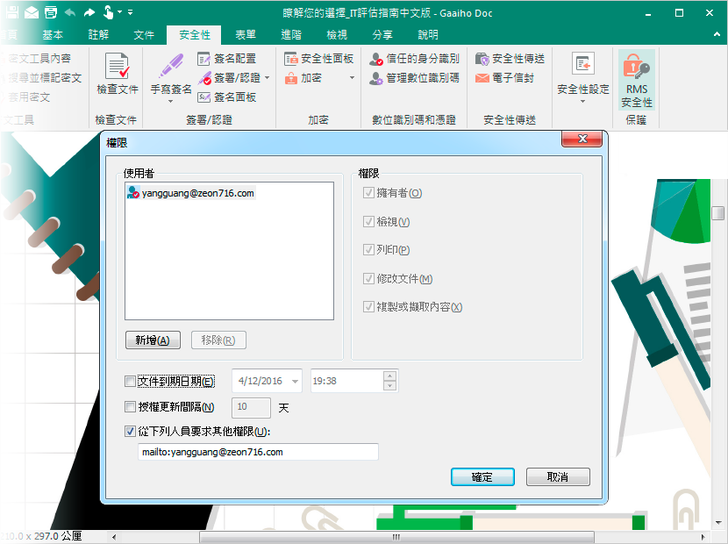
Task: Toggle the 複製或擷取內容 checkbox
Action: click(x=369, y=307)
